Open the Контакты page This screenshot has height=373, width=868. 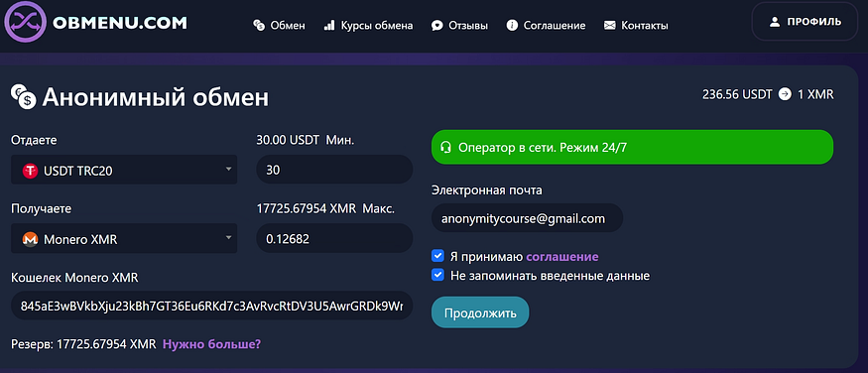coord(636,26)
